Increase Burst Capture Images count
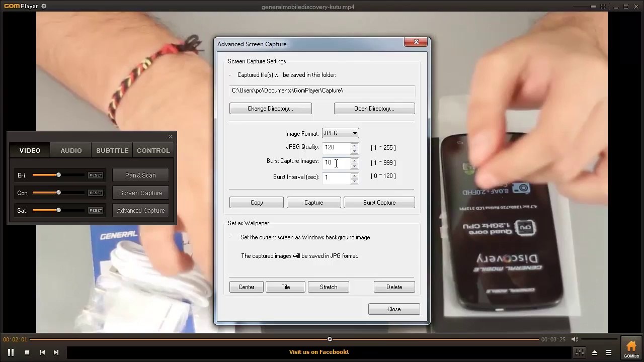644x362 pixels. point(355,160)
